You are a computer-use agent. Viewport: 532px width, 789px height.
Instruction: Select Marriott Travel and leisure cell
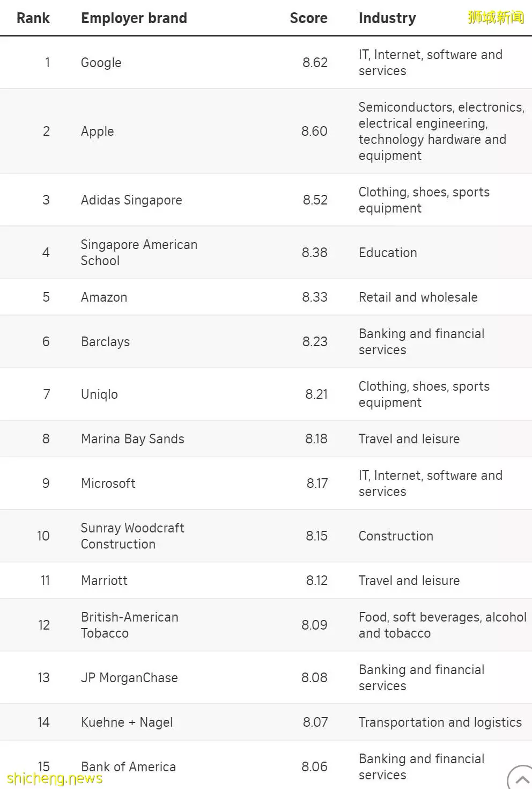409,581
